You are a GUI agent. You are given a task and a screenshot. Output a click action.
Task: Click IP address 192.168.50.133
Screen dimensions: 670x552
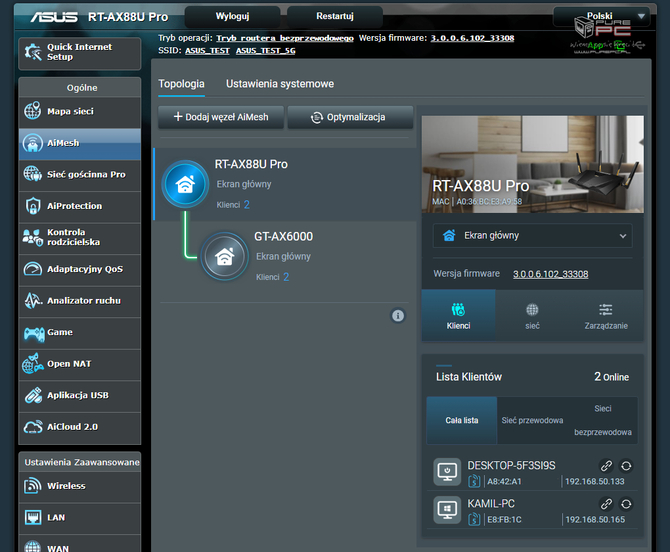(x=595, y=482)
